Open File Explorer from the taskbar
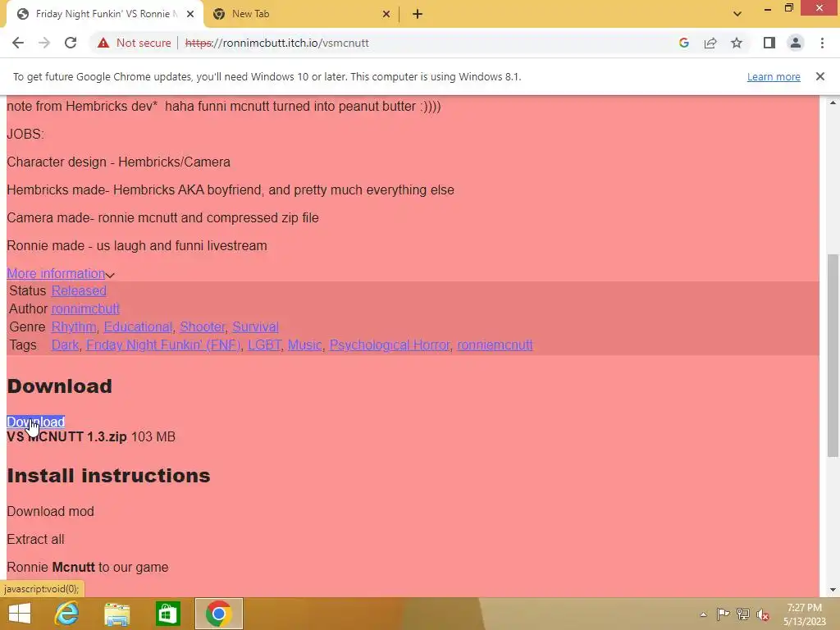The width and height of the screenshot is (840, 630). pos(116,614)
